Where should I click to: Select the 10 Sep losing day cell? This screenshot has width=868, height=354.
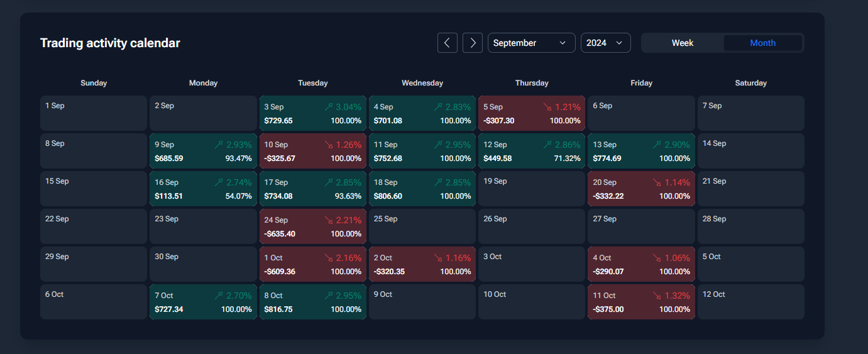click(x=313, y=151)
